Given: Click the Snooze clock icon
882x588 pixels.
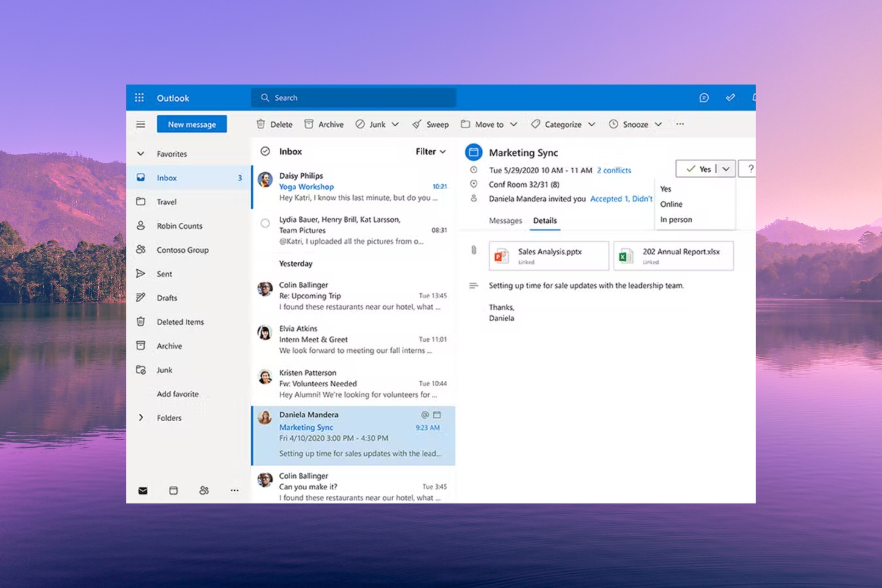Looking at the screenshot, I should pos(613,124).
